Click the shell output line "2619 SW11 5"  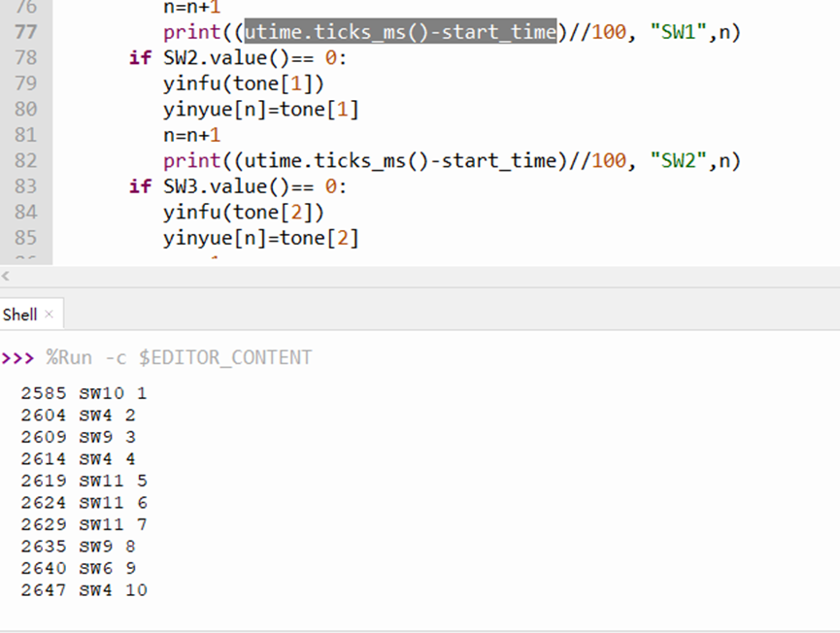pyautogui.click(x=84, y=481)
